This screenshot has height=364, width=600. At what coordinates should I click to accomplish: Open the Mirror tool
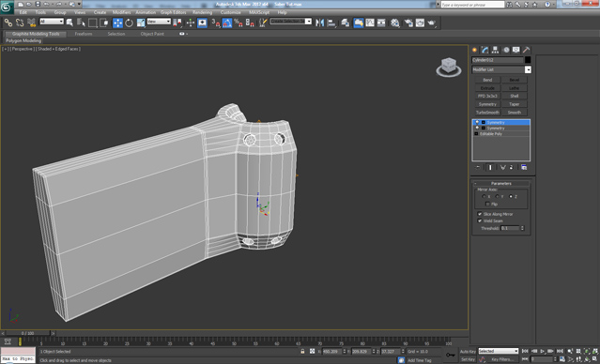pos(319,23)
